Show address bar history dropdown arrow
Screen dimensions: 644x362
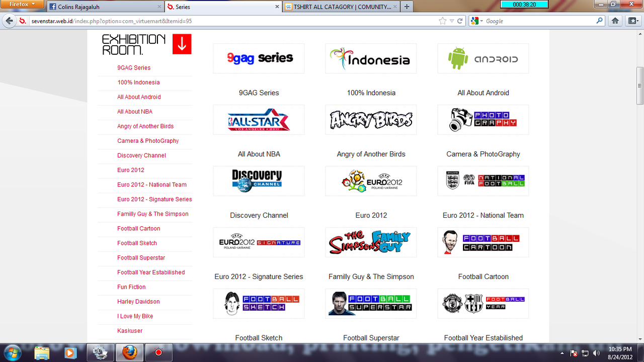452,21
